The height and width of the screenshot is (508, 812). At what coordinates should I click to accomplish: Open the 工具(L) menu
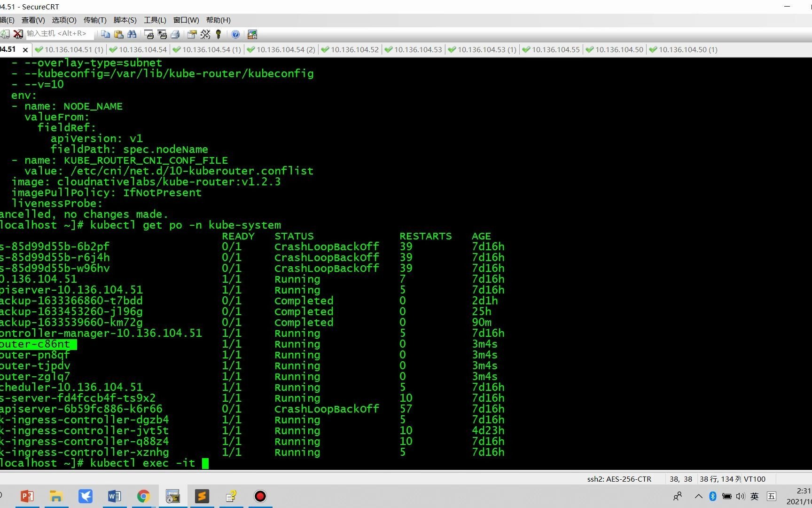click(x=155, y=20)
